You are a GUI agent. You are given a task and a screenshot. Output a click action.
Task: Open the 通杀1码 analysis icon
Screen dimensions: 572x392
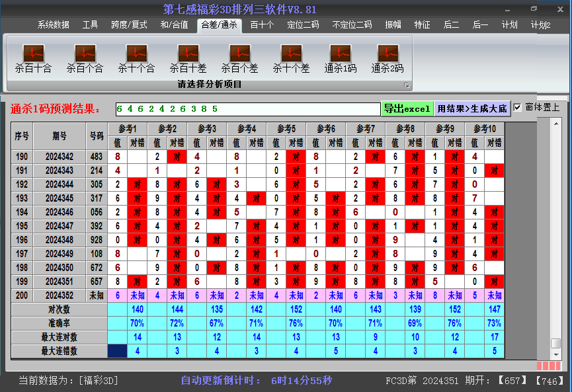point(341,59)
